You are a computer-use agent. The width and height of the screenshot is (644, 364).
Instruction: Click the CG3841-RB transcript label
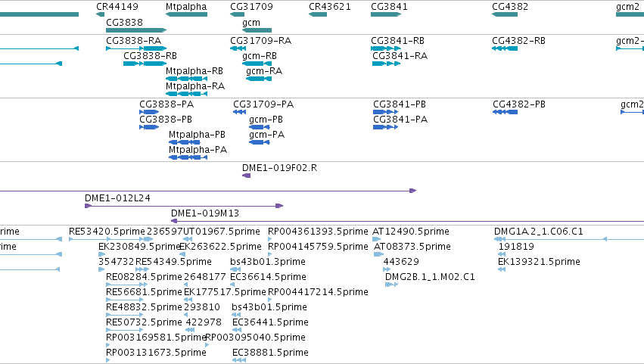[397, 41]
